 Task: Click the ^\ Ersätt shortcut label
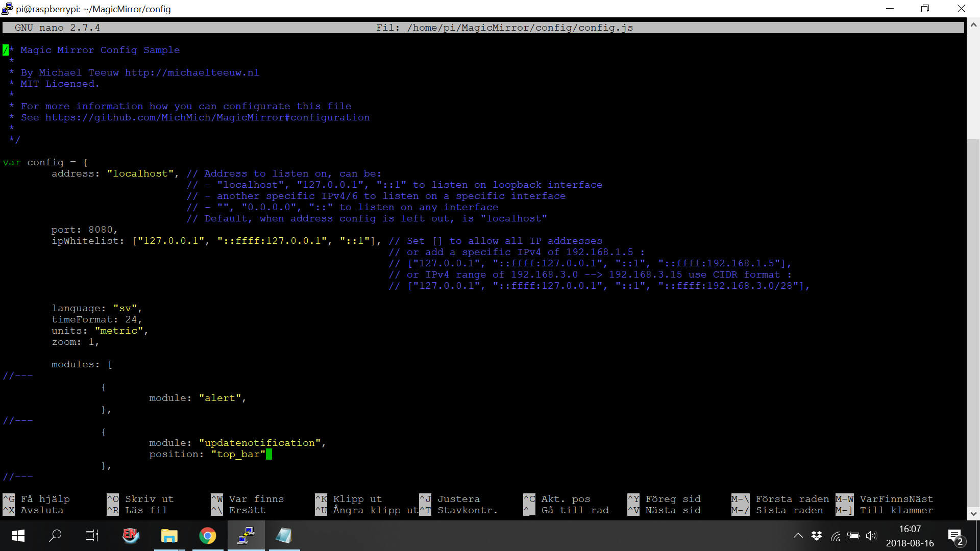[x=247, y=510]
